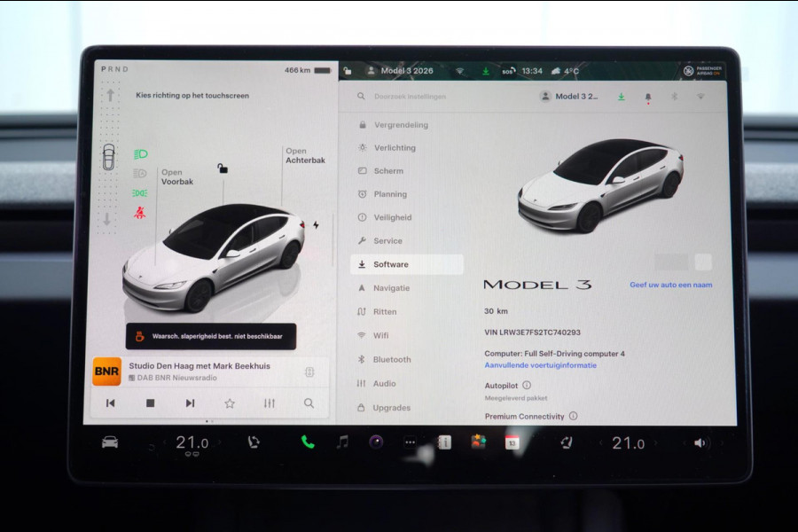Tap the high beam headlight icon
This screenshot has width=798, height=532.
pyautogui.click(x=140, y=154)
